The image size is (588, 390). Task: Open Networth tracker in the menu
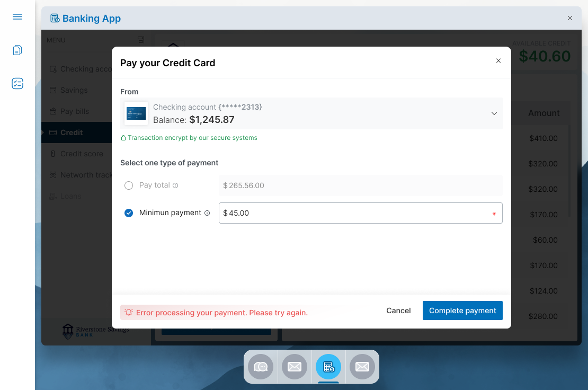[x=76, y=175]
